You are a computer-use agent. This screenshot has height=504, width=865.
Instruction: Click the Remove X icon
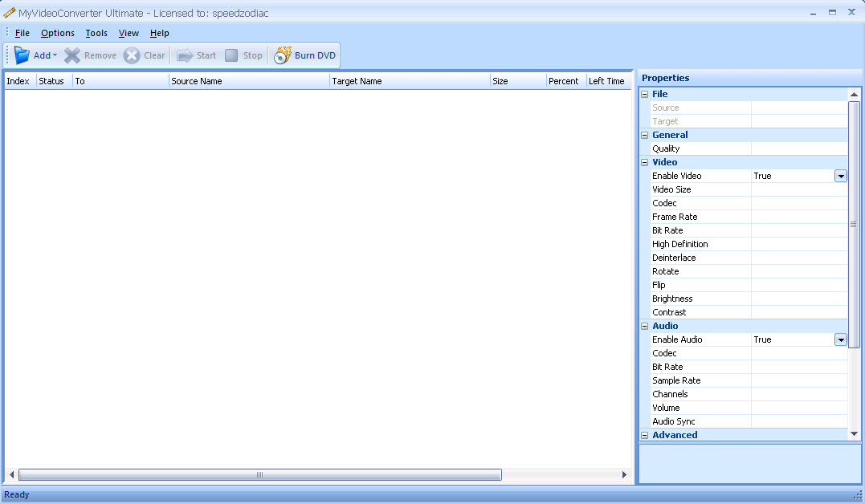click(72, 55)
